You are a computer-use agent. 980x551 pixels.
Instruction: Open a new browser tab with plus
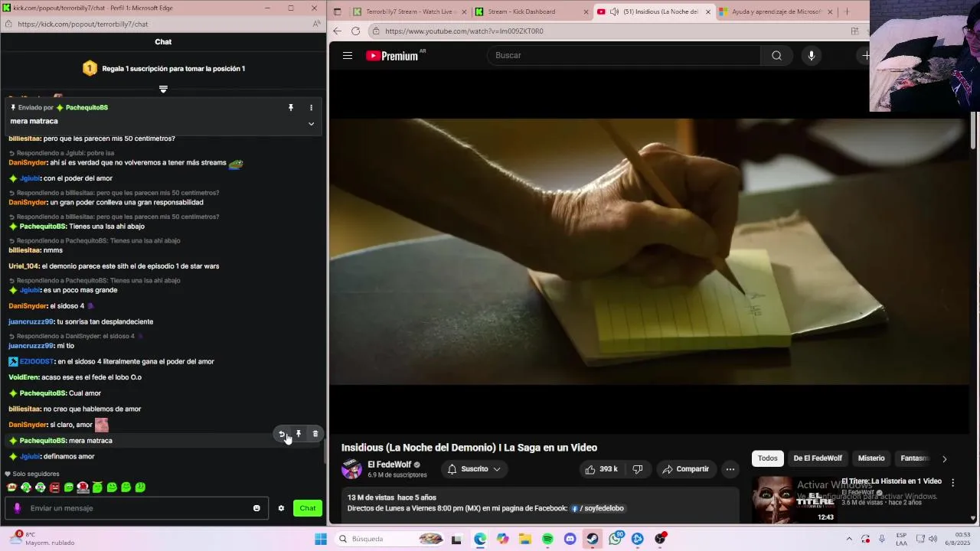[x=847, y=11]
